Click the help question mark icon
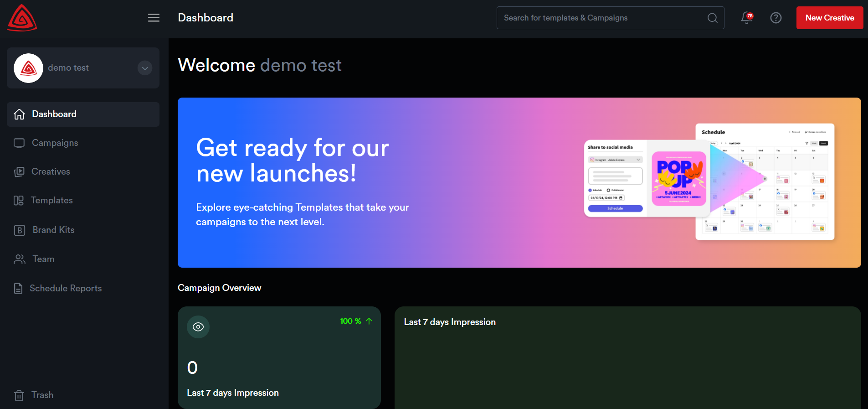Viewport: 868px width, 409px height. click(x=776, y=18)
